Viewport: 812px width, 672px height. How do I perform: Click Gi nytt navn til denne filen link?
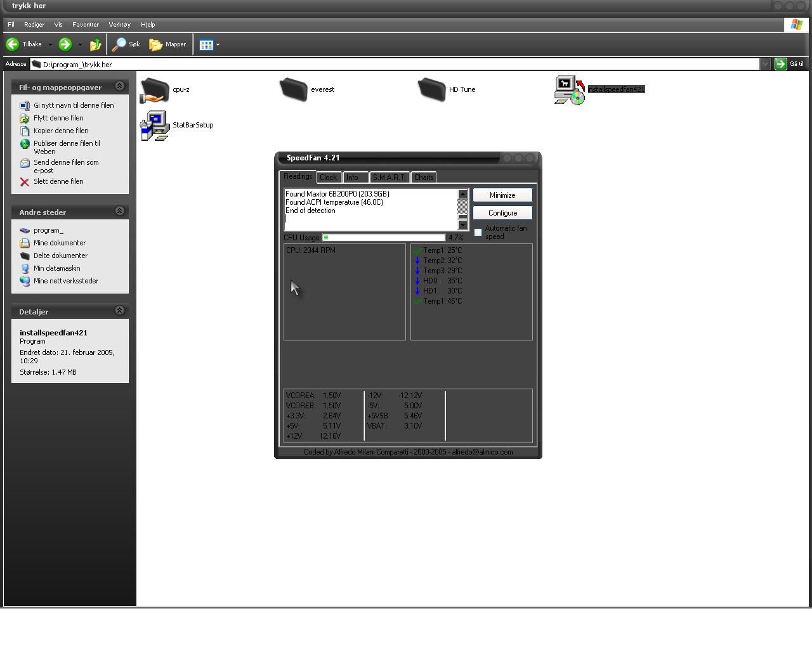[x=74, y=105]
